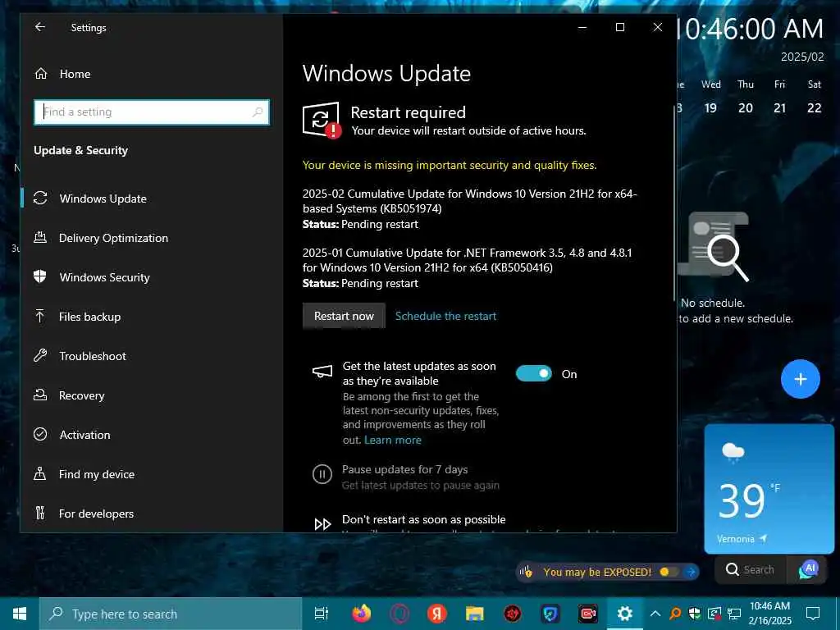Open the network tray icon
The width and height of the screenshot is (840, 630).
click(734, 614)
